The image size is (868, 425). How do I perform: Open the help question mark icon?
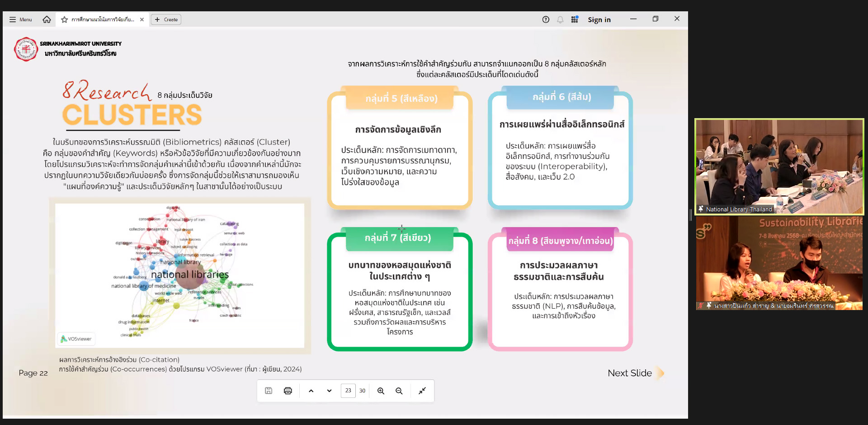546,19
